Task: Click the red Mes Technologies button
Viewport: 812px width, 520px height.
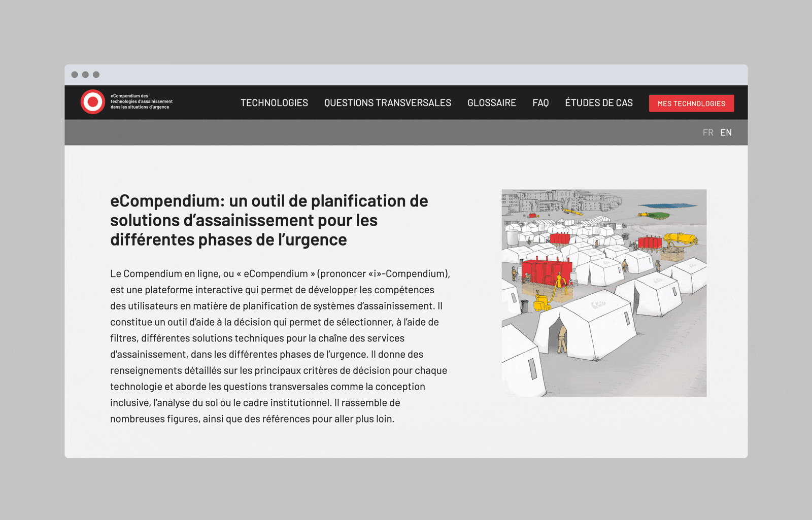Action: [691, 103]
